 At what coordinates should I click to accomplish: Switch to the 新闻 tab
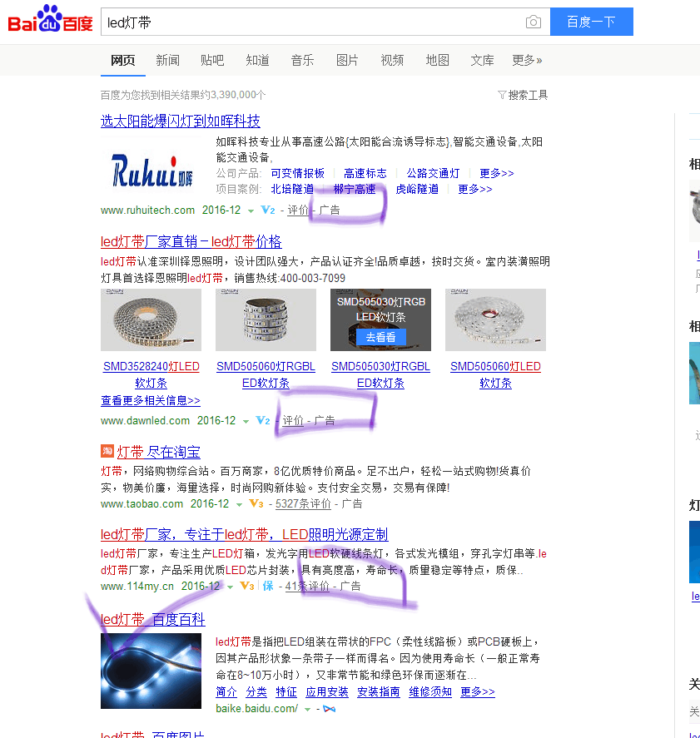168,60
